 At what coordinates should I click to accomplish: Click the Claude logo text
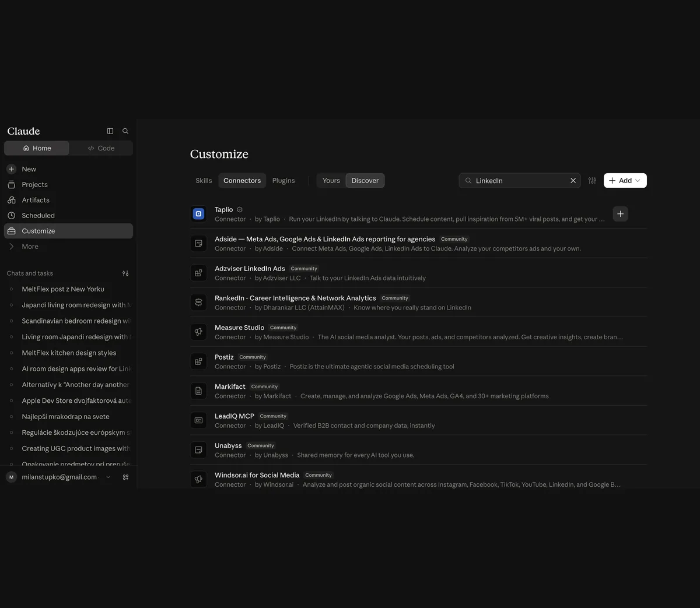pyautogui.click(x=24, y=131)
